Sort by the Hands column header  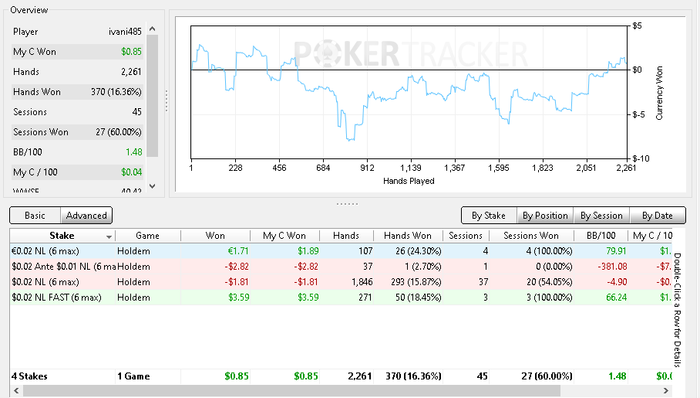click(x=346, y=236)
